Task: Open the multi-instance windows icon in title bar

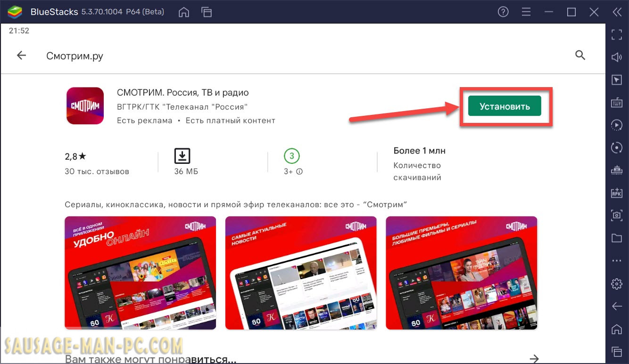Action: point(206,12)
